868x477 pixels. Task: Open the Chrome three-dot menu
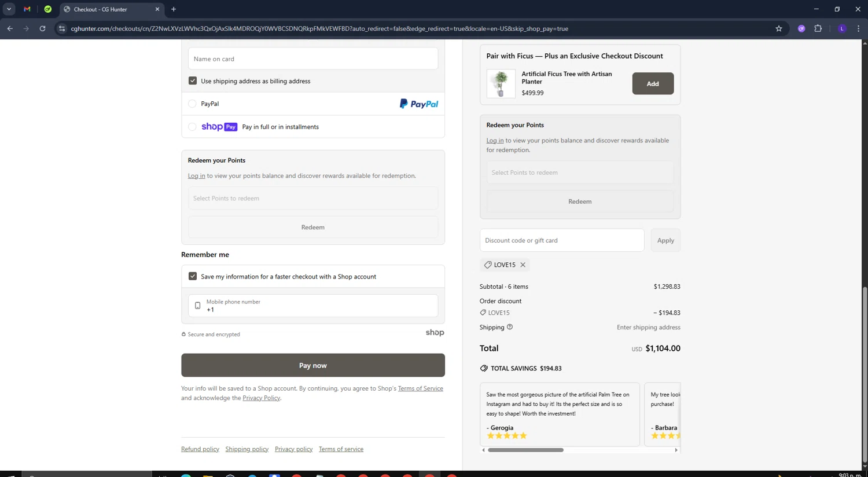pos(858,28)
